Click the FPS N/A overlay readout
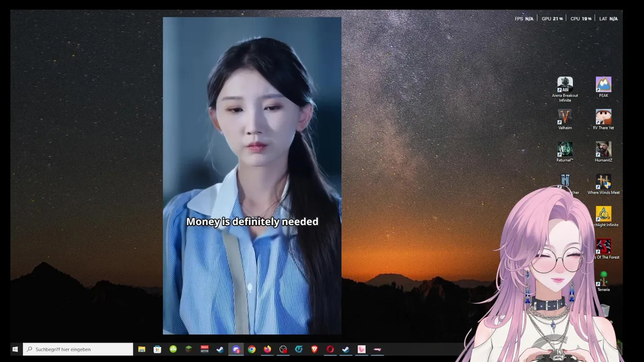The image size is (644, 362). (x=524, y=19)
